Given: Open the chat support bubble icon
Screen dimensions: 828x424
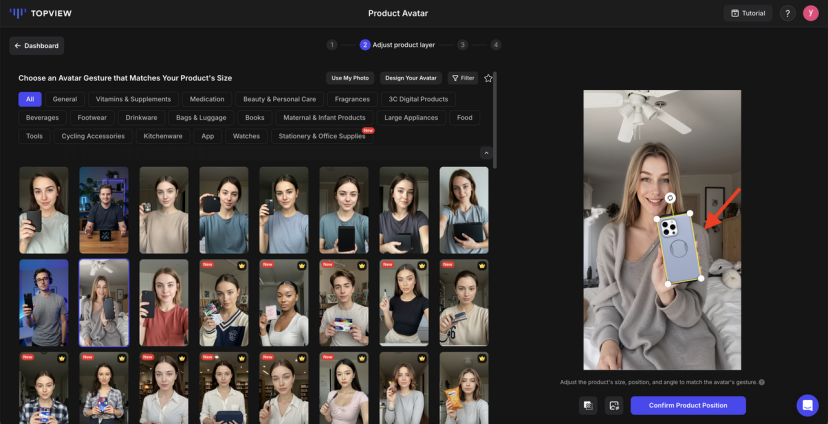Looking at the screenshot, I should coord(807,405).
